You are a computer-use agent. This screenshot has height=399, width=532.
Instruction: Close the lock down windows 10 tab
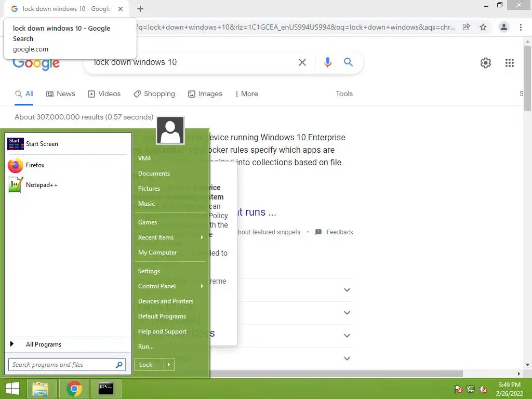click(x=121, y=9)
